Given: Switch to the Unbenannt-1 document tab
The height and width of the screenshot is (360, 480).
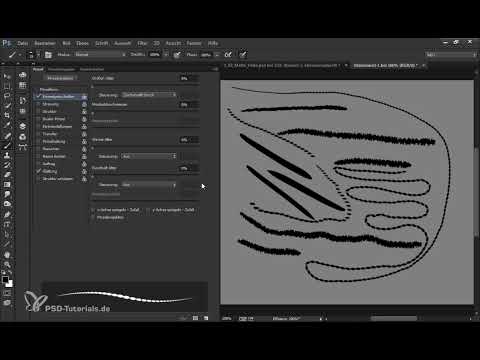Looking at the screenshot, I should click(x=385, y=66).
